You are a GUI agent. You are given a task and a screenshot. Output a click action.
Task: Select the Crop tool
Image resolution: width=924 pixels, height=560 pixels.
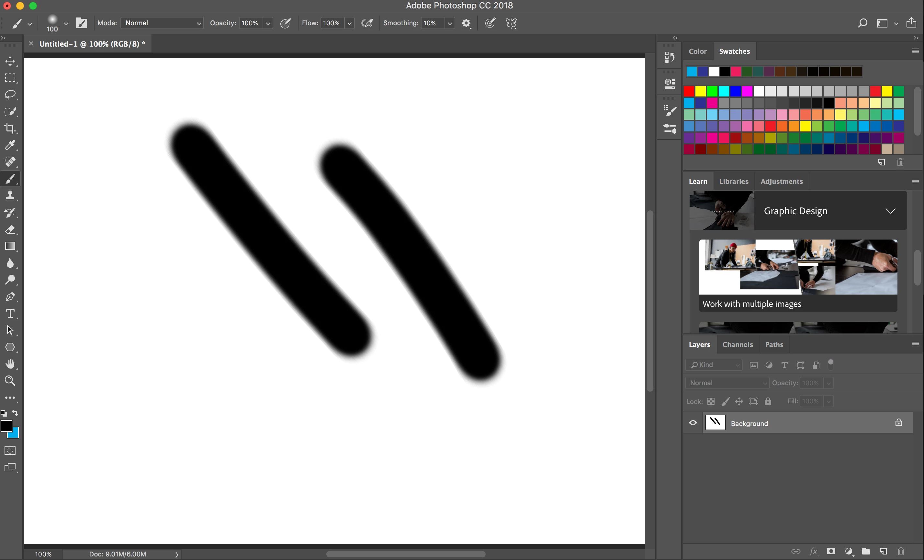pos(10,128)
